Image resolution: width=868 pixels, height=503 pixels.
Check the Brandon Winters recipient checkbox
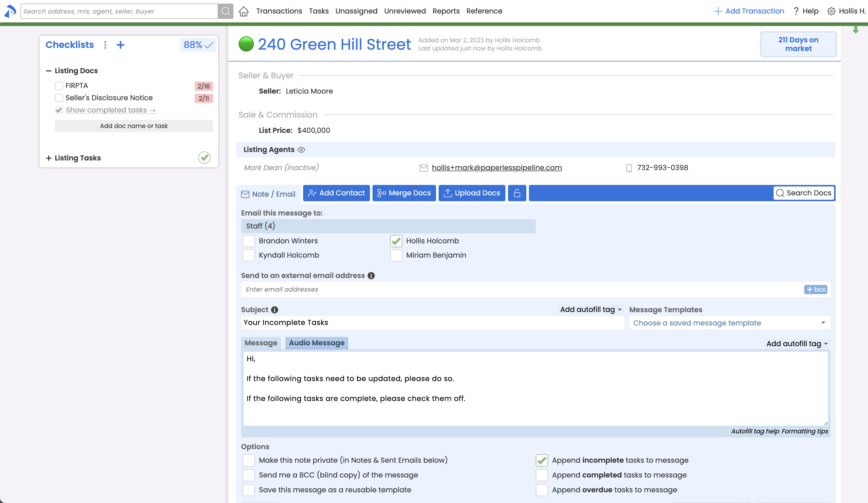click(x=249, y=241)
